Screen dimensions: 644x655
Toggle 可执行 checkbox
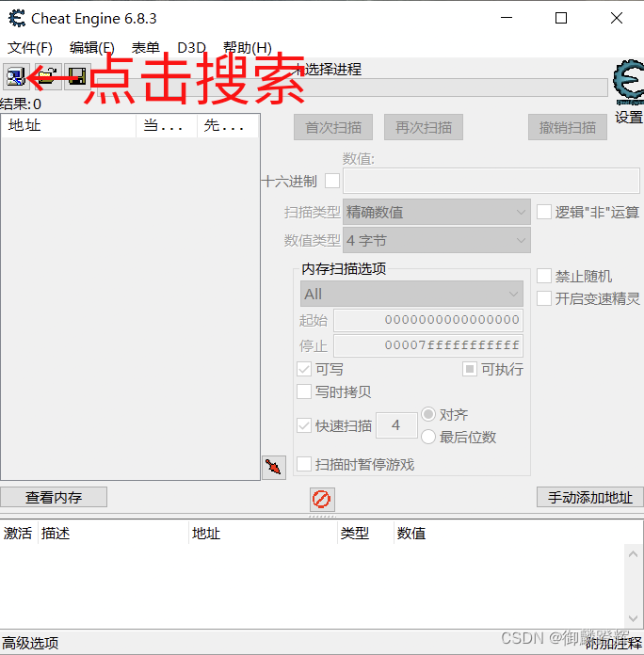coord(469,369)
